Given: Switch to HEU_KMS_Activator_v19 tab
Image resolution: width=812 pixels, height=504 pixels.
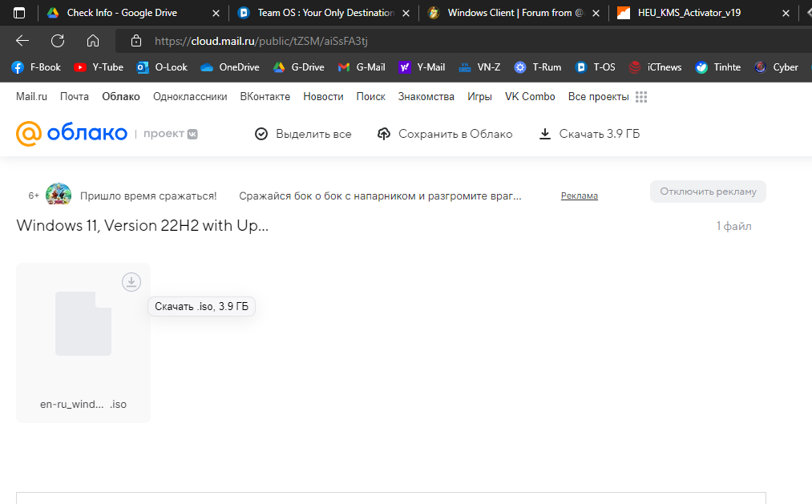Looking at the screenshot, I should point(689,13).
